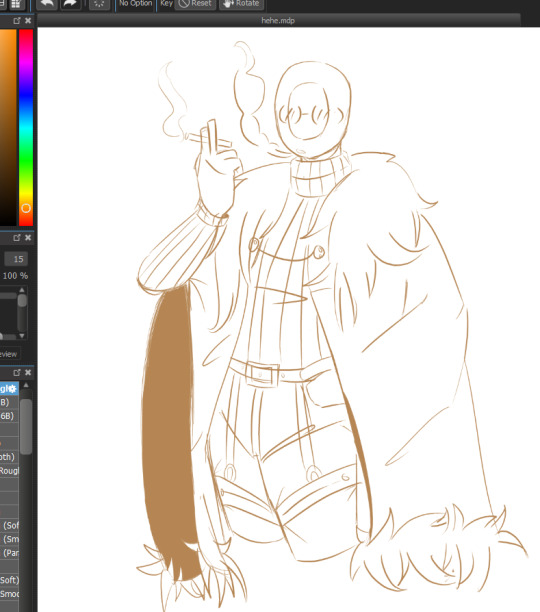Undock the brush control panel
The height and width of the screenshot is (612, 540).
(x=17, y=238)
